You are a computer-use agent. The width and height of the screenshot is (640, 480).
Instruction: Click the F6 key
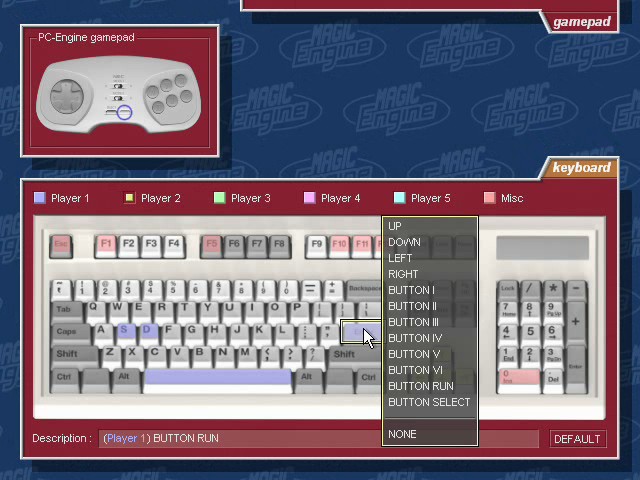pos(234,246)
